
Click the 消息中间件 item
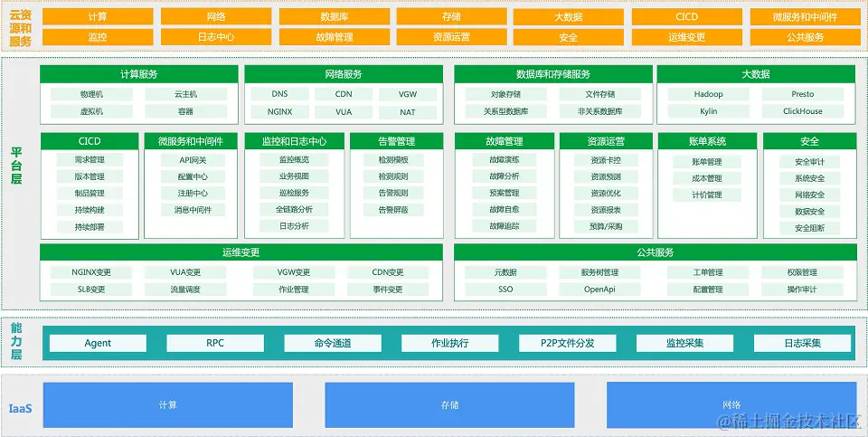[x=193, y=210]
